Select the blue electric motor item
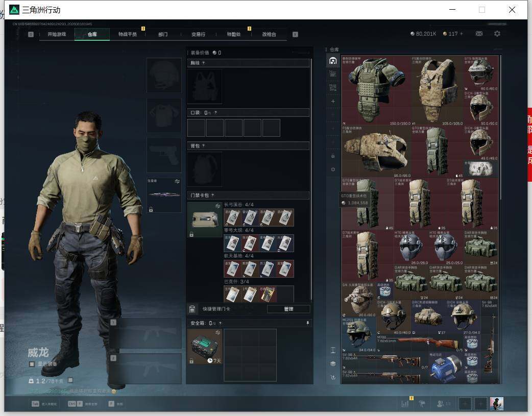Screen dimensions: 532x416 pos(446,368)
